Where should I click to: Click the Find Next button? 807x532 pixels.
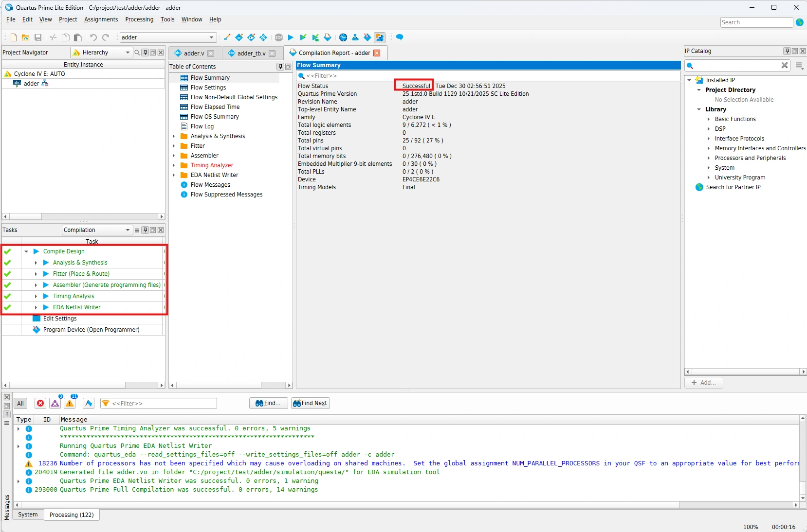pyautogui.click(x=310, y=403)
